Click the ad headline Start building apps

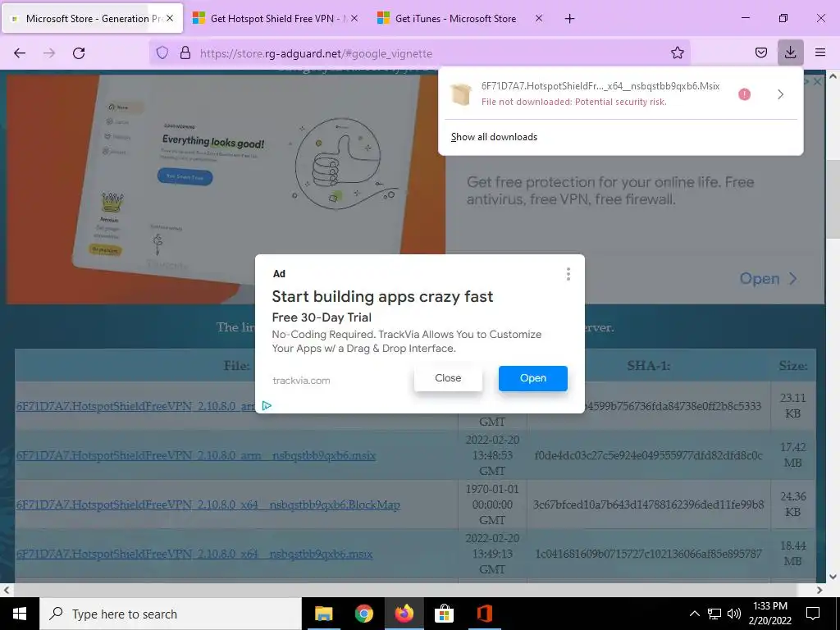tap(382, 296)
